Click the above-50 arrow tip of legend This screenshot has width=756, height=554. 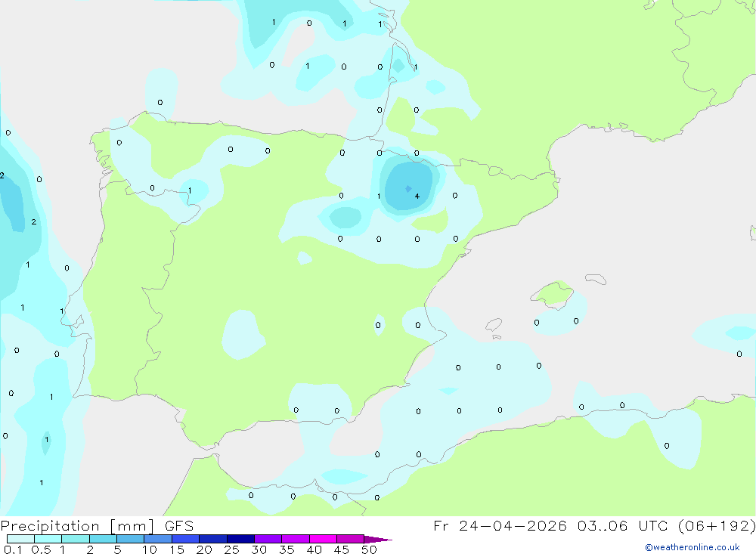pyautogui.click(x=378, y=540)
